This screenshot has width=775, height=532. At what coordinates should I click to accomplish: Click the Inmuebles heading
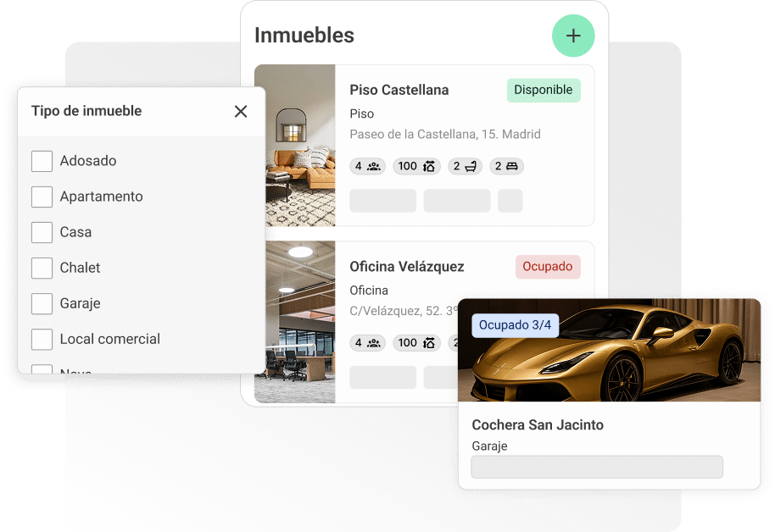304,36
